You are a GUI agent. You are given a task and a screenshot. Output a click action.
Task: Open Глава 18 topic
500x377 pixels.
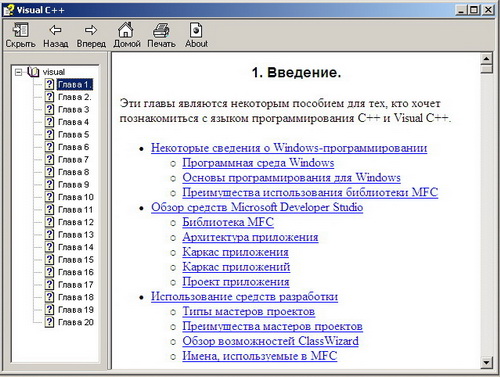tap(76, 297)
